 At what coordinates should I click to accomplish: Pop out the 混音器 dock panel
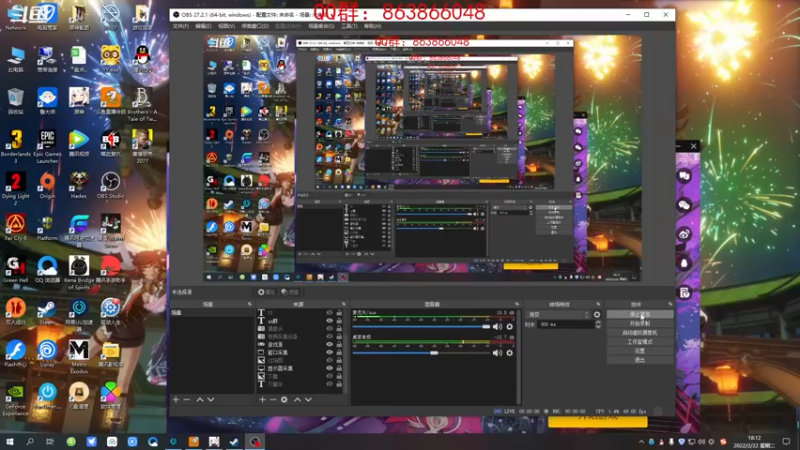click(x=517, y=304)
